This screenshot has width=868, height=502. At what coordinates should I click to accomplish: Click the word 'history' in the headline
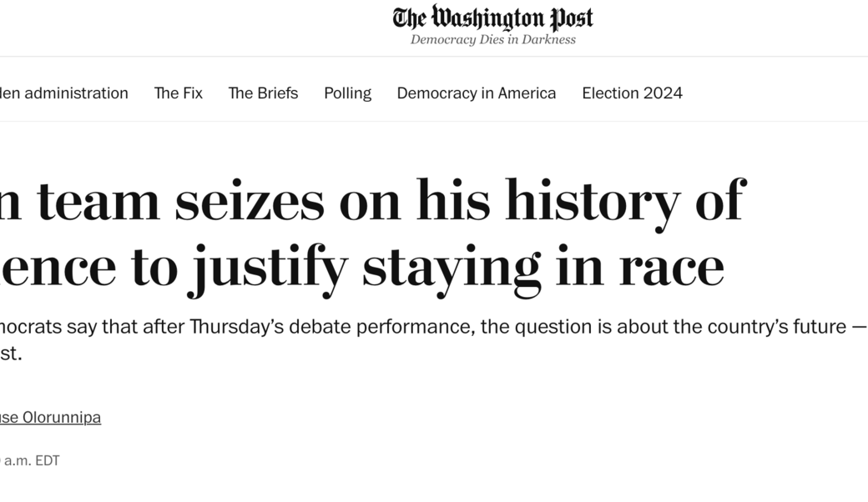pos(591,201)
